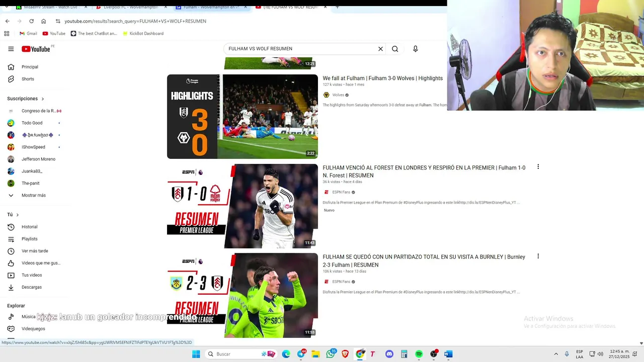Open options menu for Burnley-Fulham video
The height and width of the screenshot is (362, 644).
(538, 256)
